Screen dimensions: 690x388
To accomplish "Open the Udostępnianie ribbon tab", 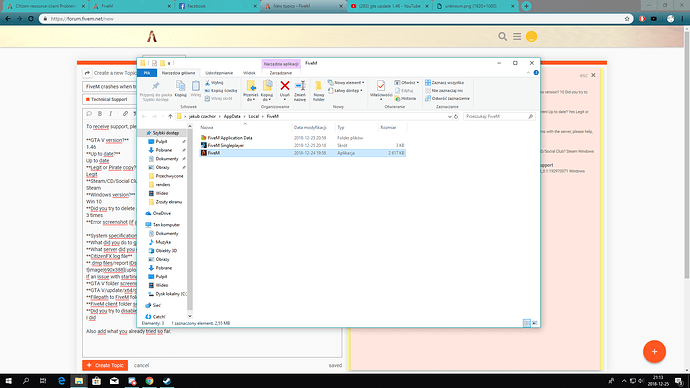I will tap(219, 73).
